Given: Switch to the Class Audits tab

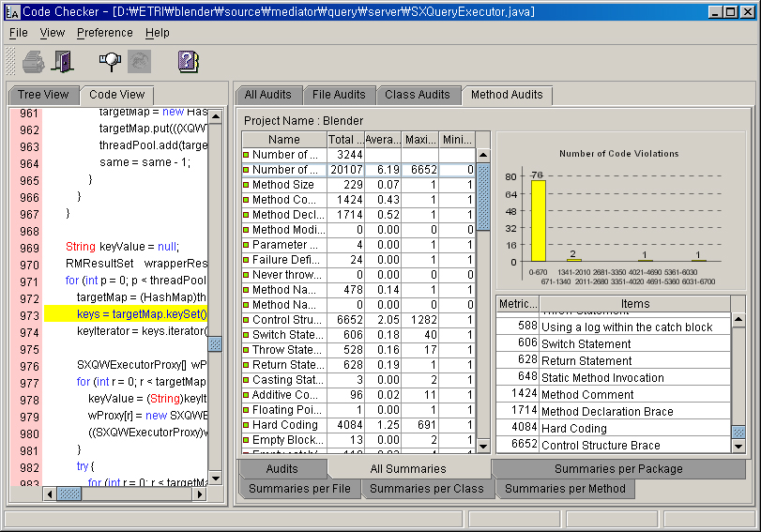Looking at the screenshot, I should (x=418, y=95).
